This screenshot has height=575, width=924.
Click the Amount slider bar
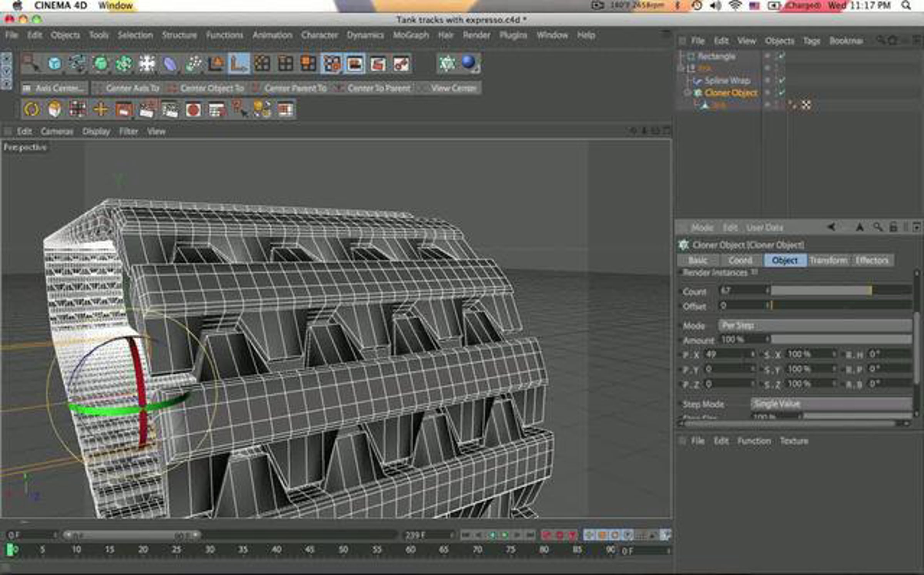click(841, 339)
